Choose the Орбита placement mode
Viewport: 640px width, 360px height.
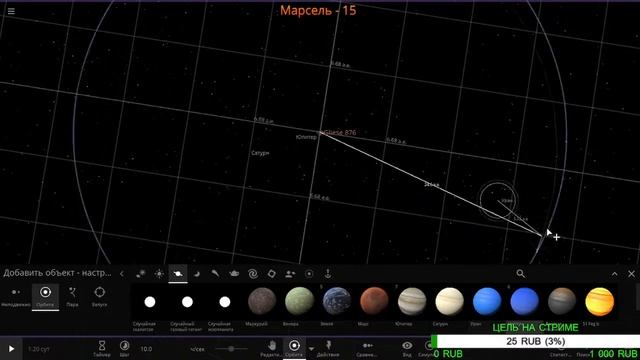pyautogui.click(x=45, y=296)
